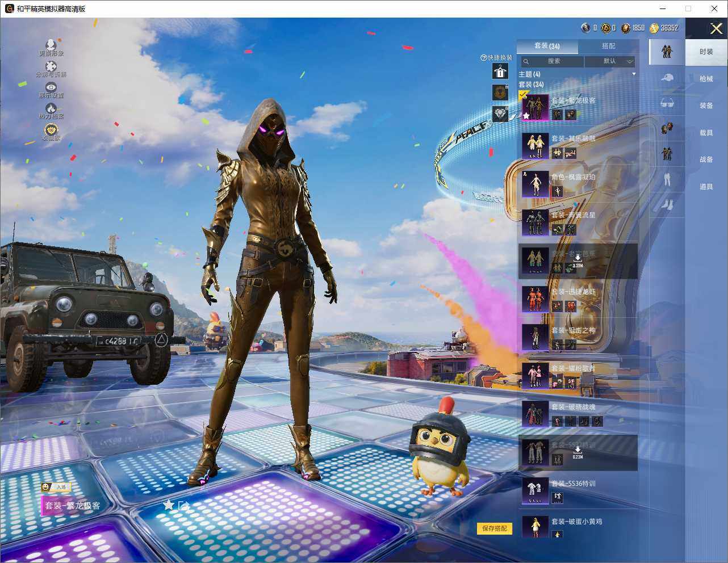Click the 1850 currency coin icon
Viewport: 728px width, 563px height.
click(625, 28)
